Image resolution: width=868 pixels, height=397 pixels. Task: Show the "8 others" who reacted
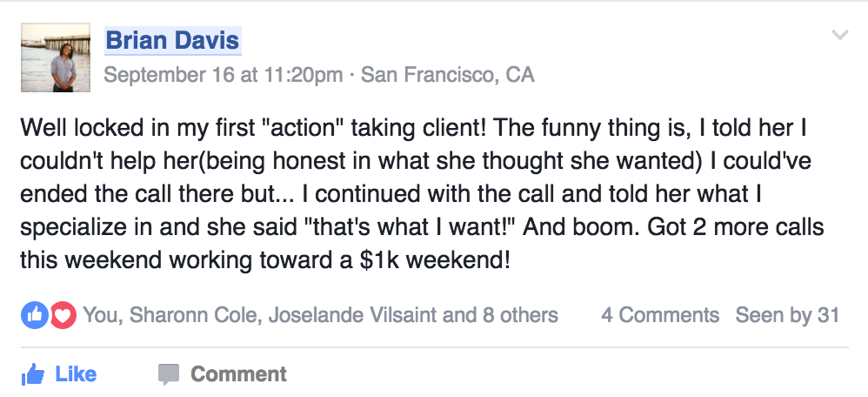520,315
